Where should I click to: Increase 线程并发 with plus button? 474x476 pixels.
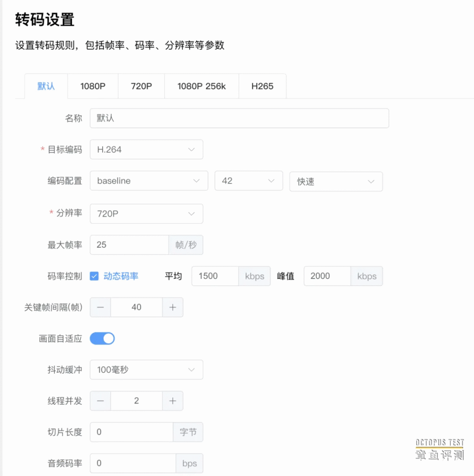pyautogui.click(x=173, y=401)
